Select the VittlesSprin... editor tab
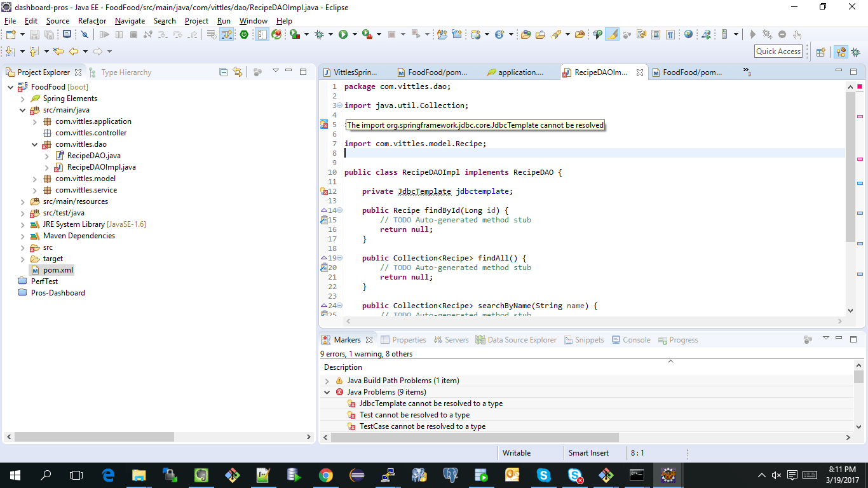The image size is (868, 488). tap(349, 72)
